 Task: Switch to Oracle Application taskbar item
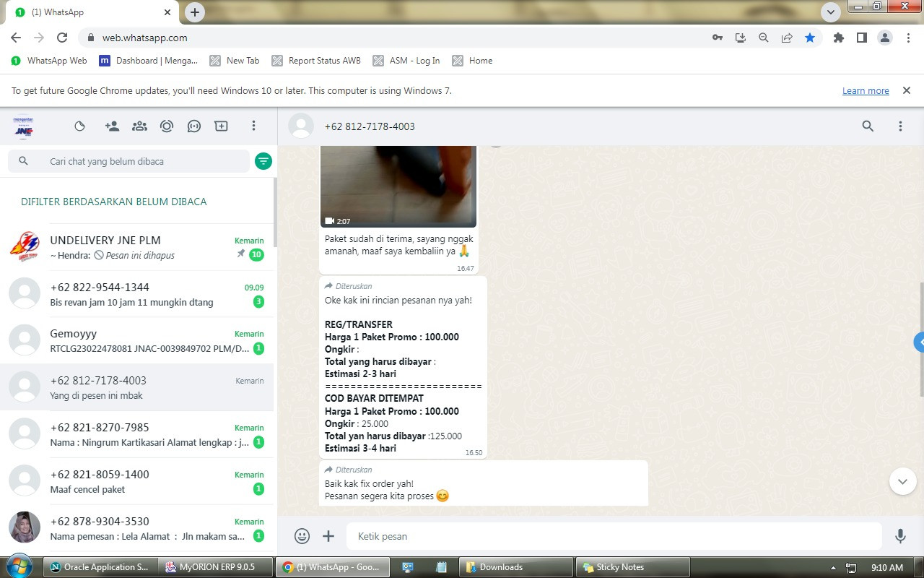100,567
